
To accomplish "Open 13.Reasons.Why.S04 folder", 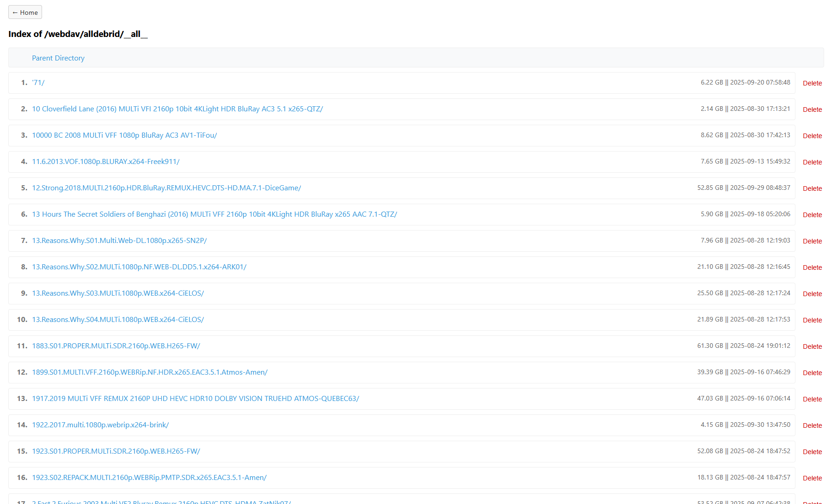I will [x=118, y=320].
